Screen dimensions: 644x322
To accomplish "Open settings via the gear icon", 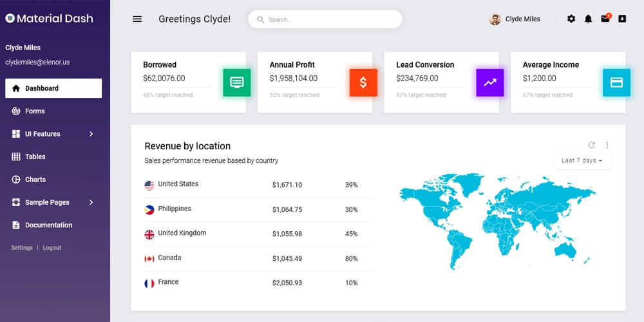I will click(x=571, y=19).
